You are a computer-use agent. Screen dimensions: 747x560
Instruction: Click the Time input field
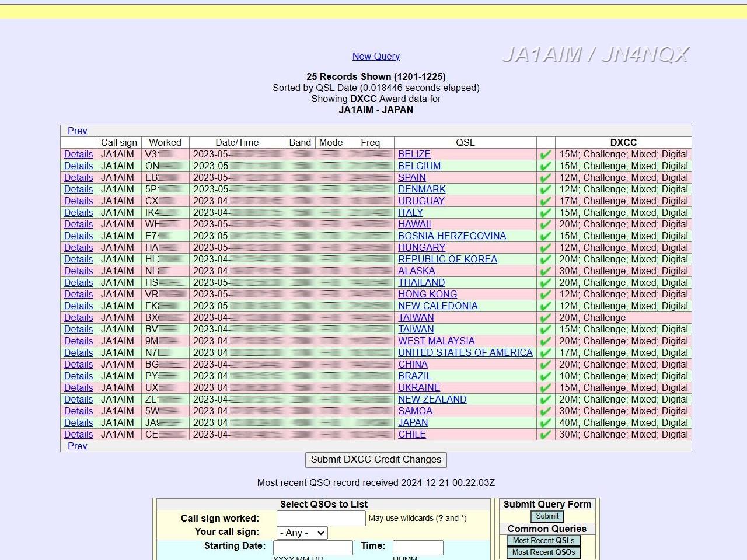coord(418,547)
